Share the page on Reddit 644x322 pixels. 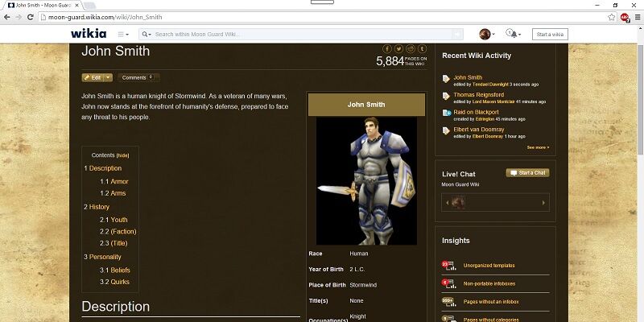(411, 48)
